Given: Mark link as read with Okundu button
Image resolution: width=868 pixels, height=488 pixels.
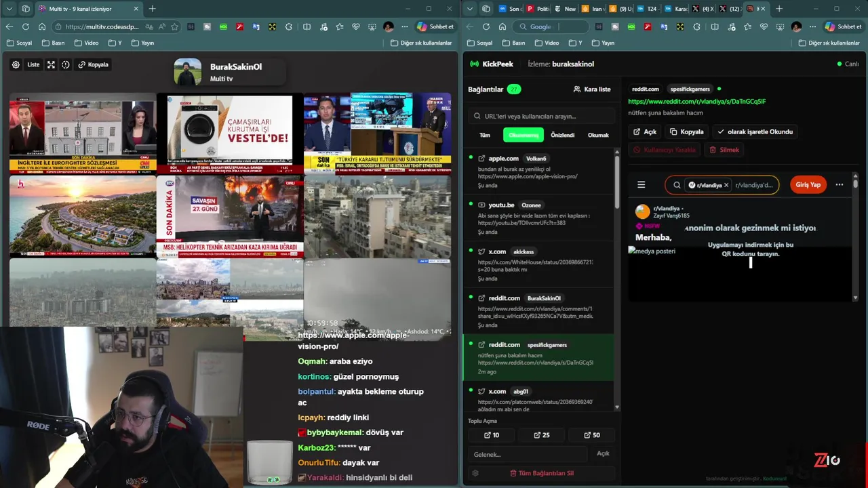Looking at the screenshot, I should 755,131.
